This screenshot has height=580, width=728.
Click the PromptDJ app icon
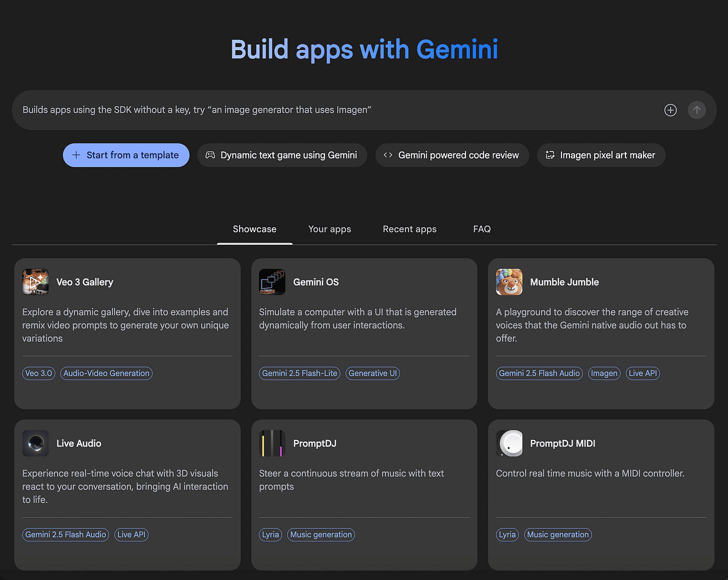coord(272,443)
